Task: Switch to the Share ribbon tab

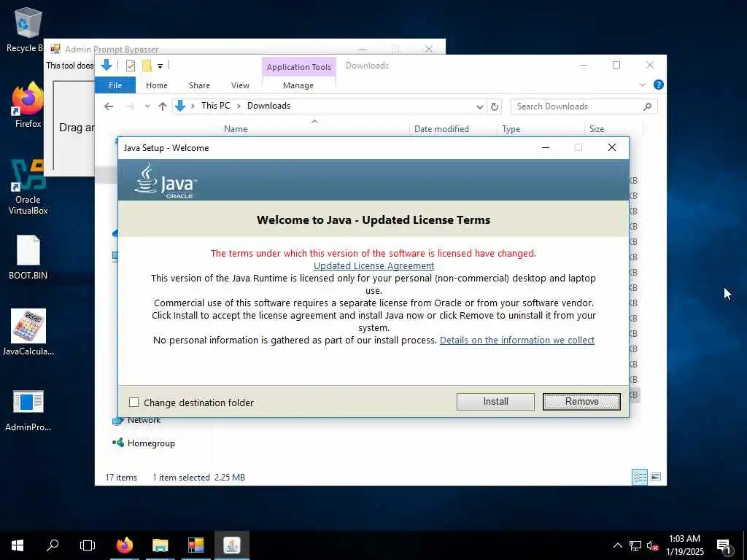Action: tap(199, 85)
